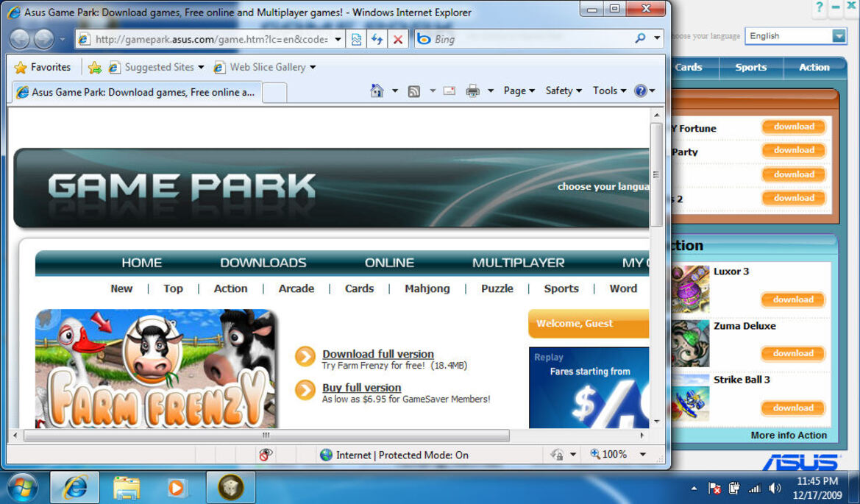Image resolution: width=860 pixels, height=504 pixels.
Task: Click the orange arrow beside Download full version
Action: tap(305, 356)
